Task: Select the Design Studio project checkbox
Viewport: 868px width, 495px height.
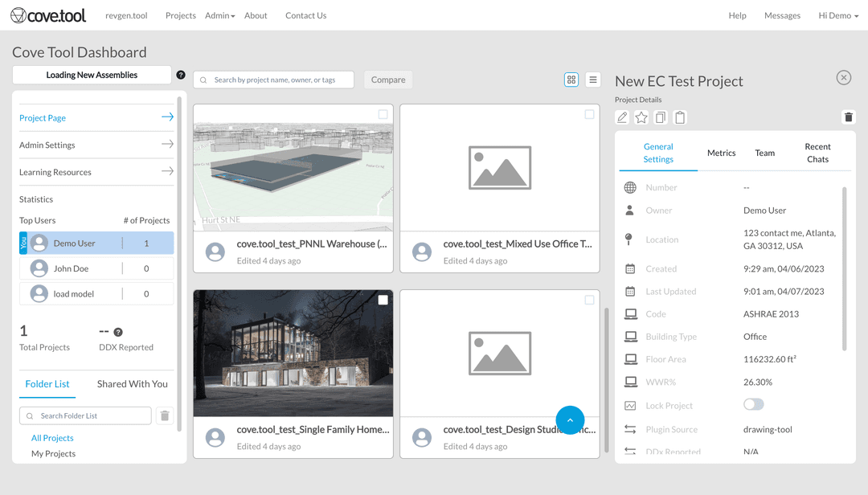Action: point(590,300)
